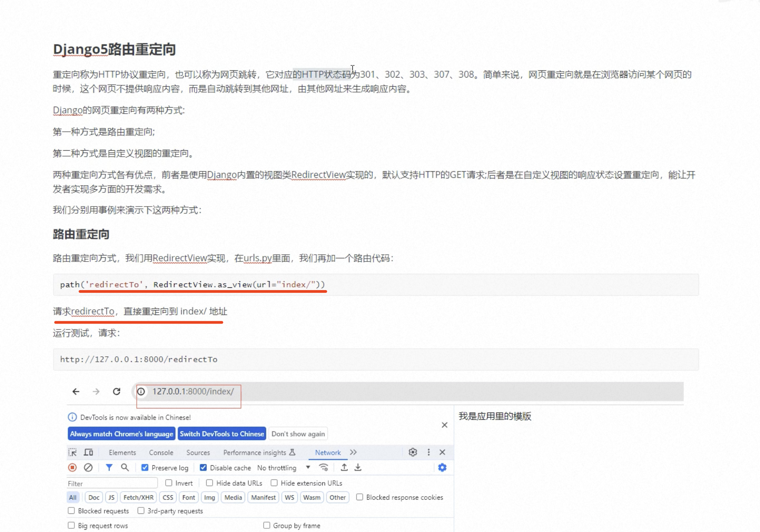Check Blocked response cookies
The height and width of the screenshot is (532, 760).
pos(360,497)
